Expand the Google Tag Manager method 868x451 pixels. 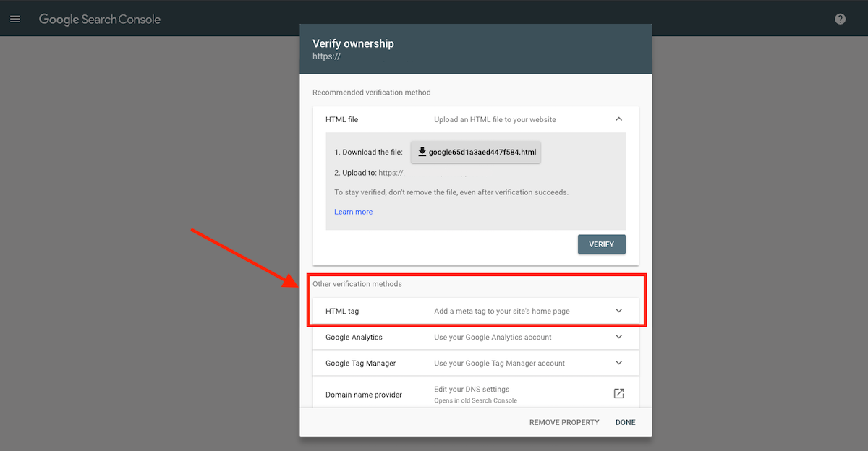pyautogui.click(x=618, y=363)
